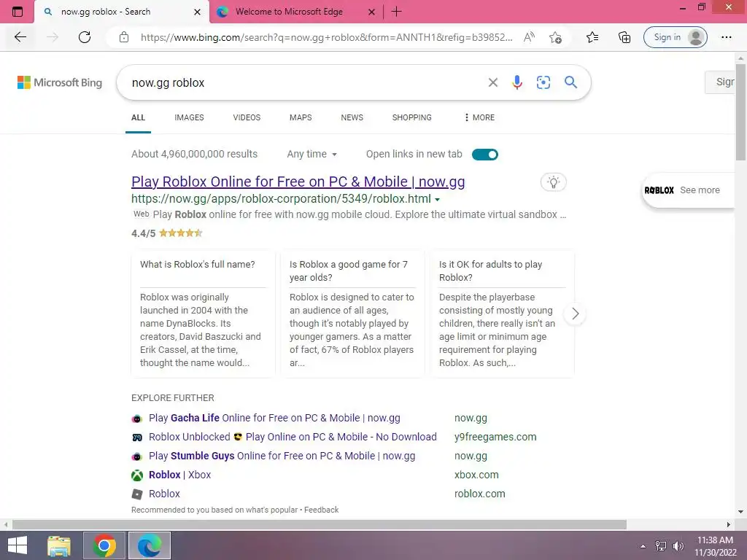The image size is (747, 560).
Task: Add this page to favorites star icon
Action: click(555, 37)
